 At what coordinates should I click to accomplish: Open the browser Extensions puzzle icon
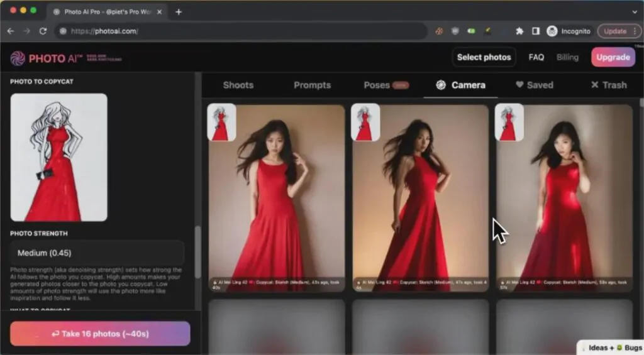click(519, 31)
